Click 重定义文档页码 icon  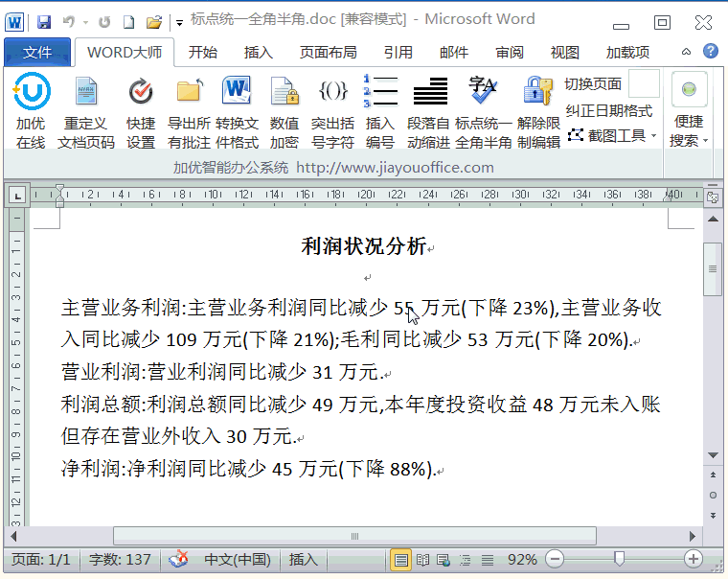(x=86, y=111)
